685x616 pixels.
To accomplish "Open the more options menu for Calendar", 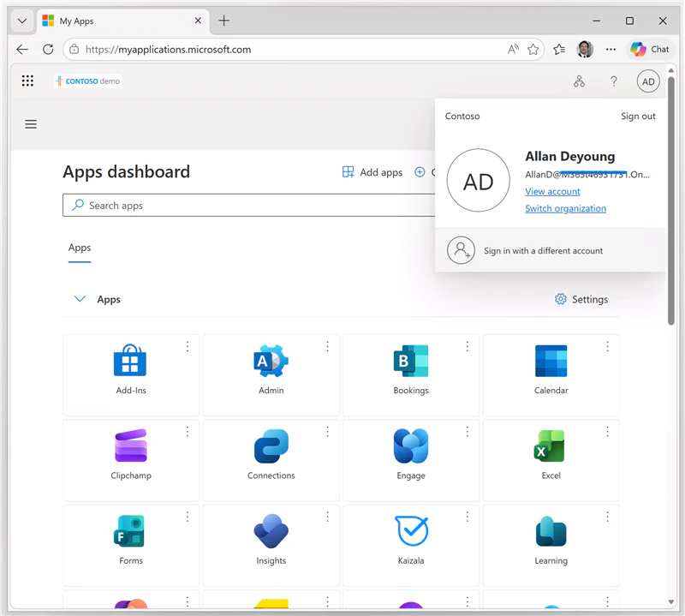I will coord(607,347).
